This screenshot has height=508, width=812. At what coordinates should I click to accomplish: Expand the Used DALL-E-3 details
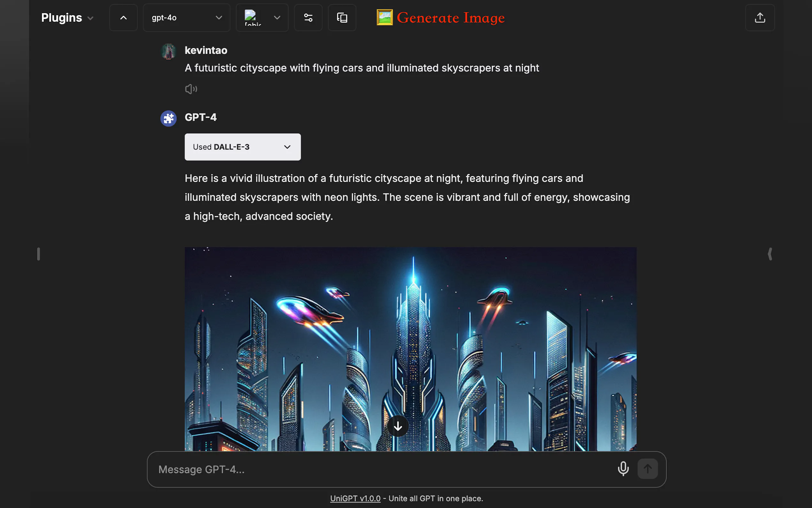tap(242, 147)
